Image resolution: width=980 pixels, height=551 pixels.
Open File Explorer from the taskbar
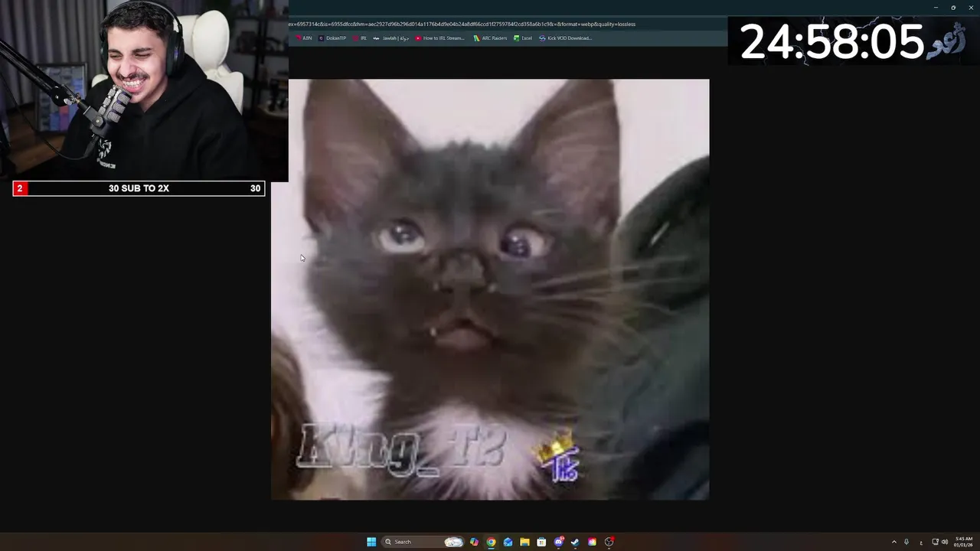(x=524, y=542)
